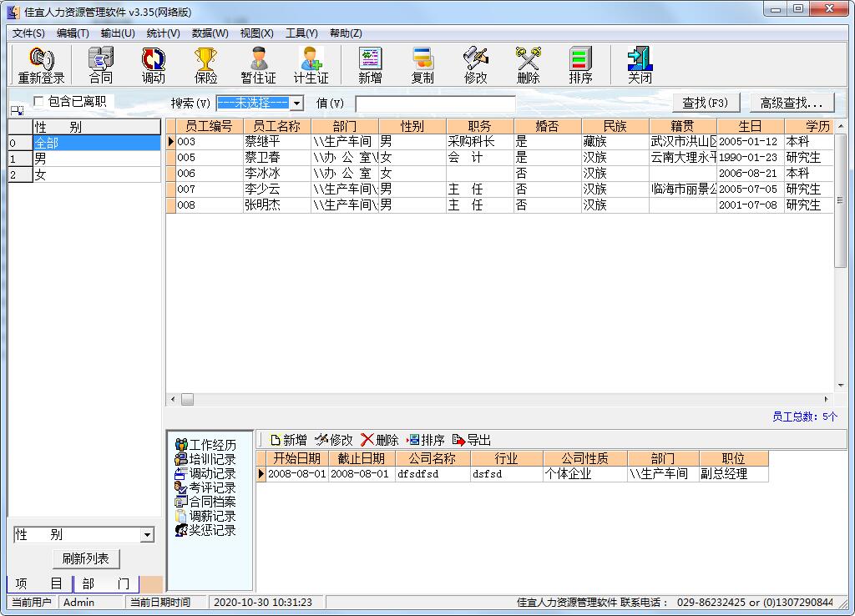The image size is (855, 616).
Task: Click the 值 search value input field
Action: click(x=435, y=104)
